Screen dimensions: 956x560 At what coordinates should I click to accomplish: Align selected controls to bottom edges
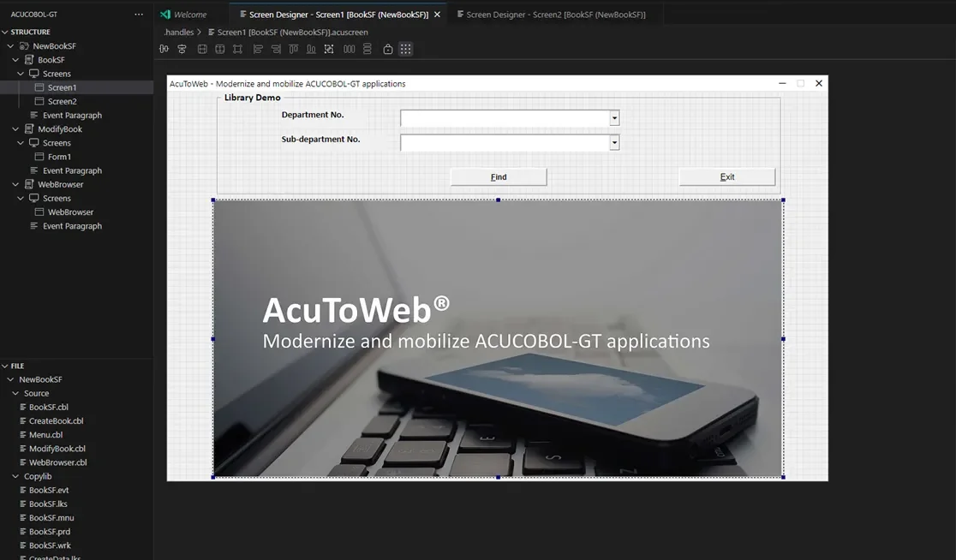pos(312,50)
